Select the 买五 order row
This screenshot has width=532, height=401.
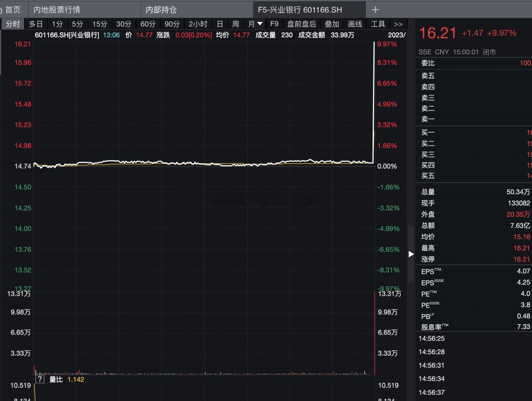click(x=474, y=176)
